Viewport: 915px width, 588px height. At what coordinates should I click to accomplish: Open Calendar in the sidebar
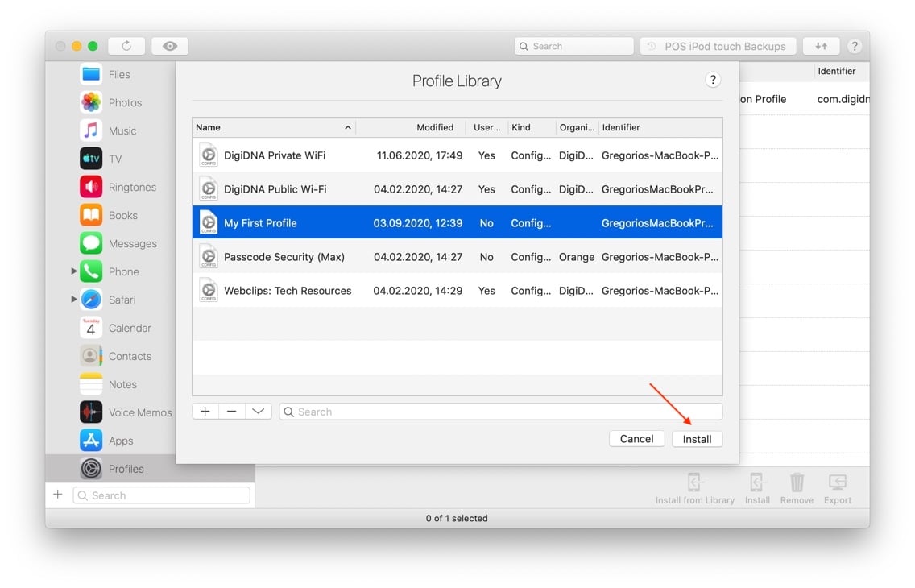pyautogui.click(x=130, y=328)
